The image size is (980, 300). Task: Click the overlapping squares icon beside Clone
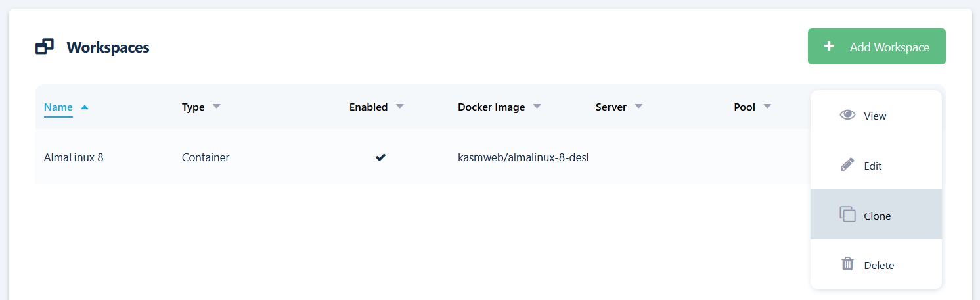[847, 214]
